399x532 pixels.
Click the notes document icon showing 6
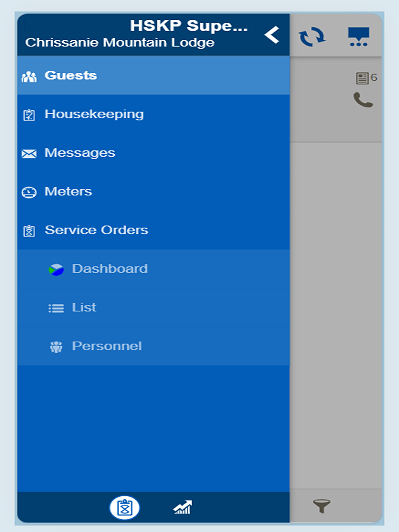(x=362, y=78)
